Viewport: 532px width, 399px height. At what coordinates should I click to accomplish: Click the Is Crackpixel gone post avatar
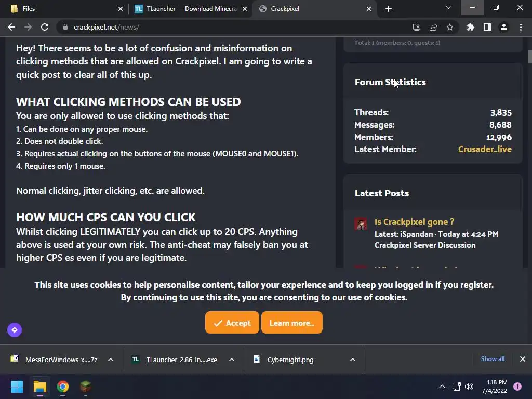pos(361,224)
